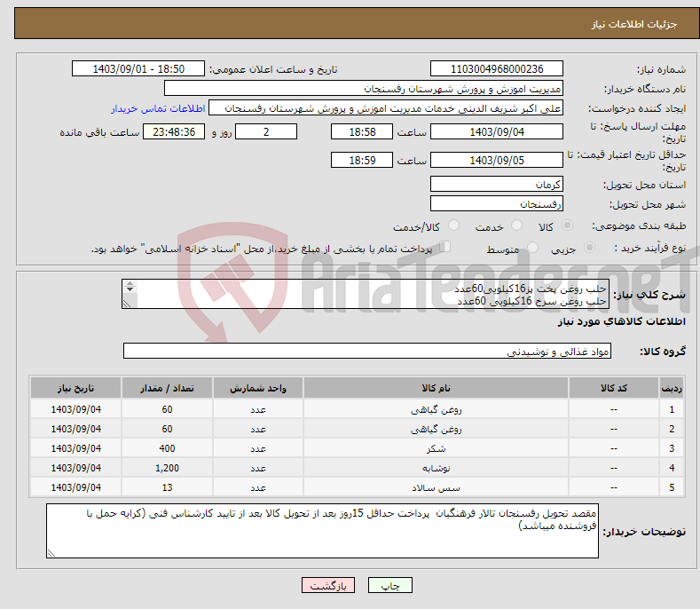Click the price validity date 1403/09/05 field
This screenshot has height=609, width=700.
[x=497, y=160]
